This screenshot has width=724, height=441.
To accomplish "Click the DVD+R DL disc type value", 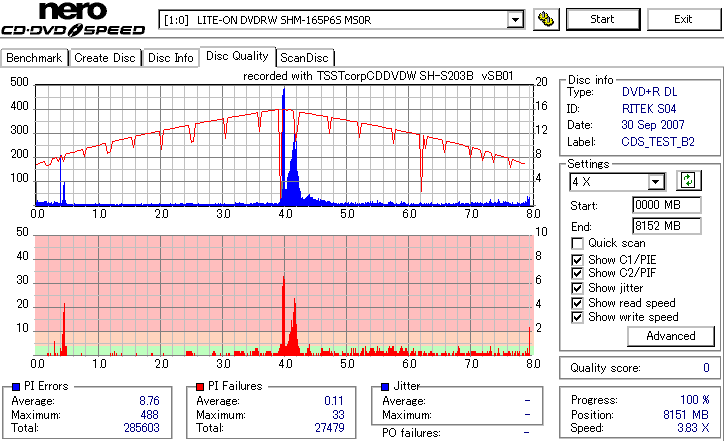I will point(649,92).
